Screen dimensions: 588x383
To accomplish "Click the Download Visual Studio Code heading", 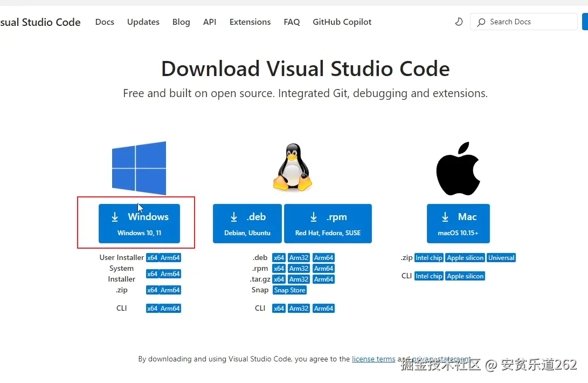I will coord(305,69).
